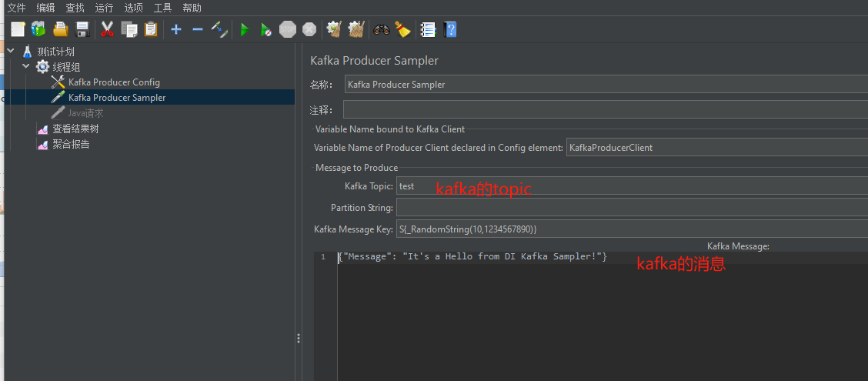Click the Stop test icon
The width and height of the screenshot is (868, 381).
[x=288, y=29]
